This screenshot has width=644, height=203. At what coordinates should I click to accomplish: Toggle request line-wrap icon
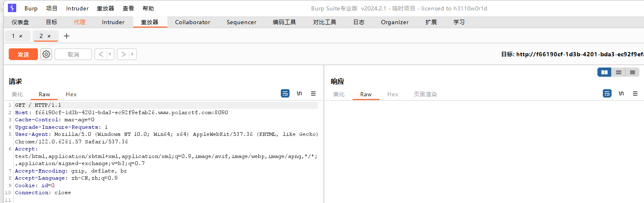pos(285,93)
